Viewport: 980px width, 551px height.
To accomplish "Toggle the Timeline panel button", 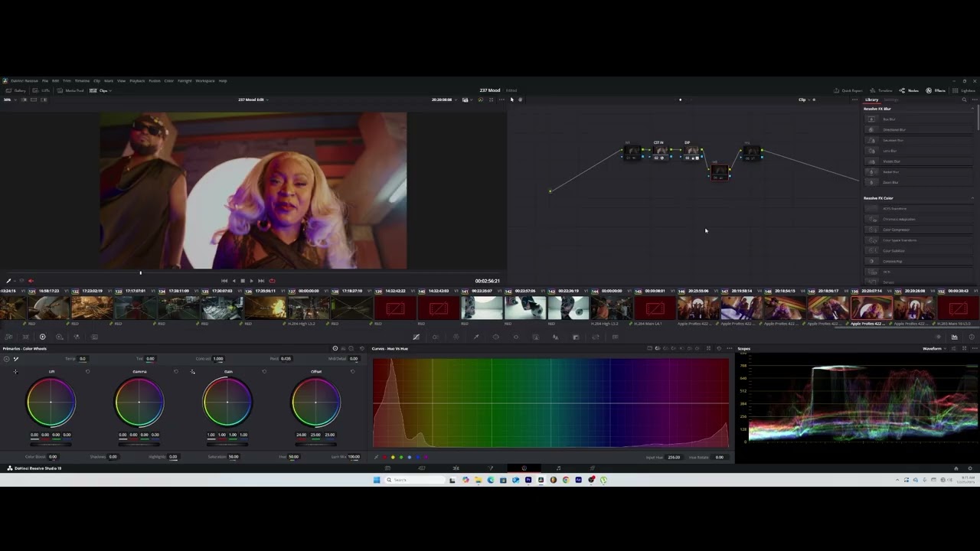I will pyautogui.click(x=881, y=90).
